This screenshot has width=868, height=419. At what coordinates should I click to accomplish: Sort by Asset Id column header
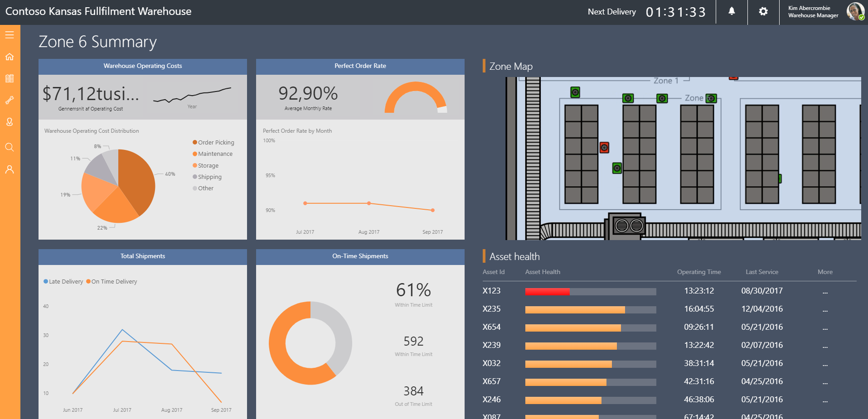click(x=494, y=272)
